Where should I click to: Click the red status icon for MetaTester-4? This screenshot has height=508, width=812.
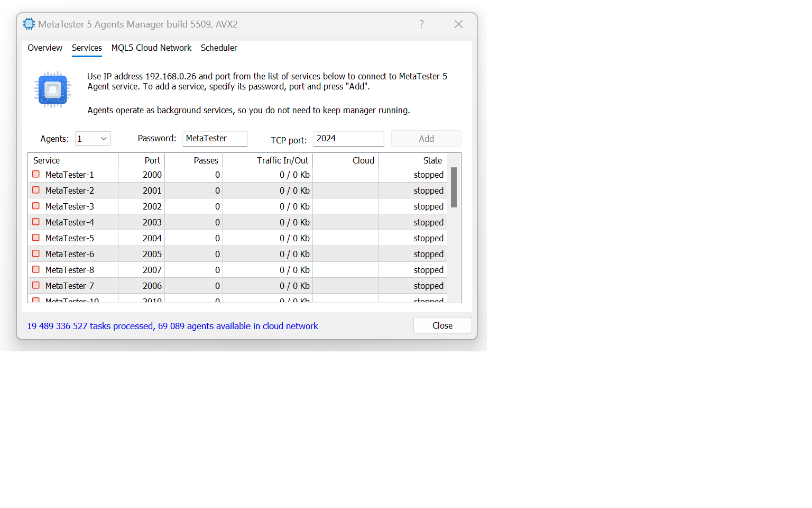click(x=36, y=222)
